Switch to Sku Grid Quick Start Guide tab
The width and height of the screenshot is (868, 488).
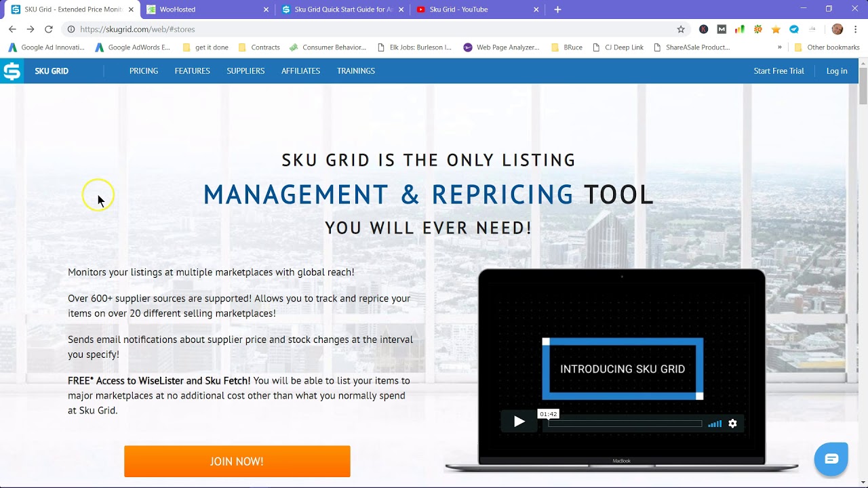click(x=342, y=9)
